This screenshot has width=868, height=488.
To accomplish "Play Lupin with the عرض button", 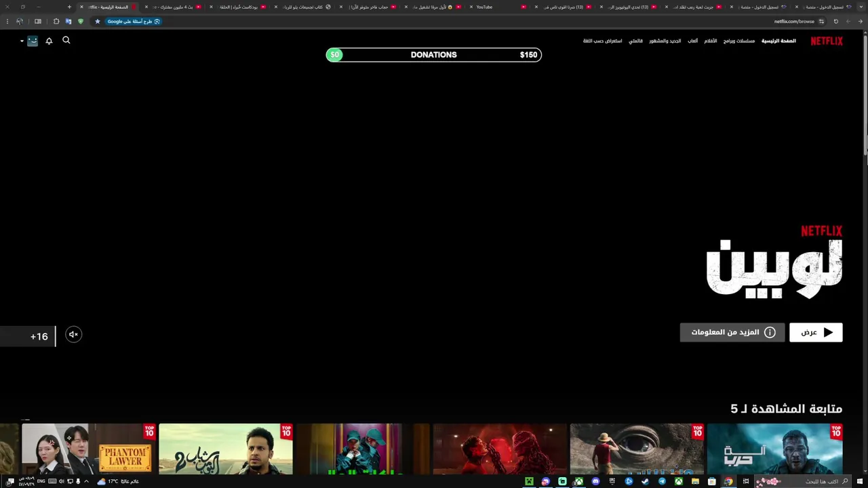I will (x=816, y=332).
